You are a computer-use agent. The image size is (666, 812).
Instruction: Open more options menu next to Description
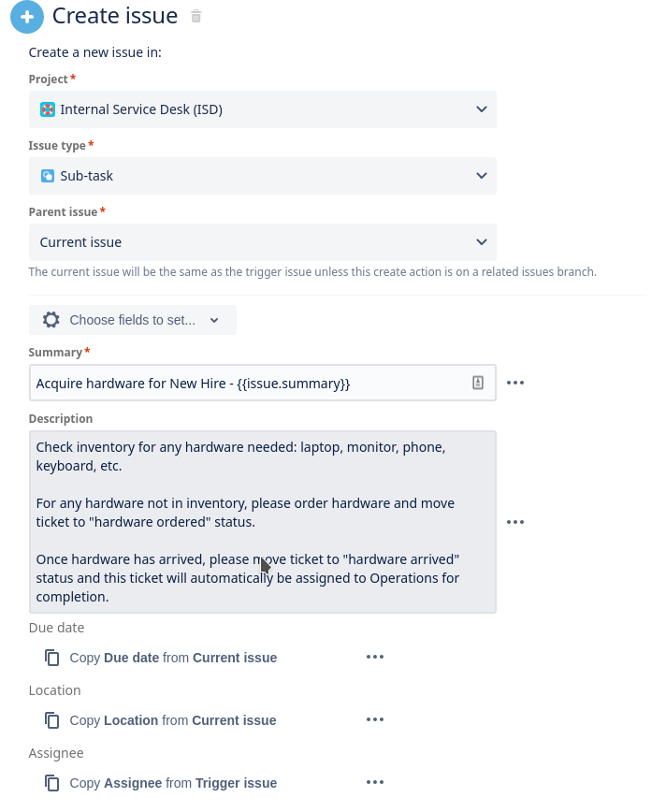[515, 522]
